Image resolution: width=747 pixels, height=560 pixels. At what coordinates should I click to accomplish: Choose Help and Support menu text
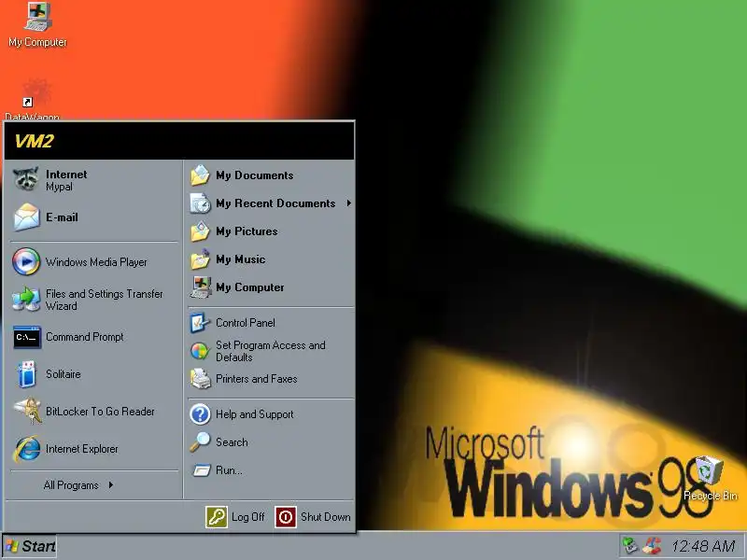click(254, 414)
